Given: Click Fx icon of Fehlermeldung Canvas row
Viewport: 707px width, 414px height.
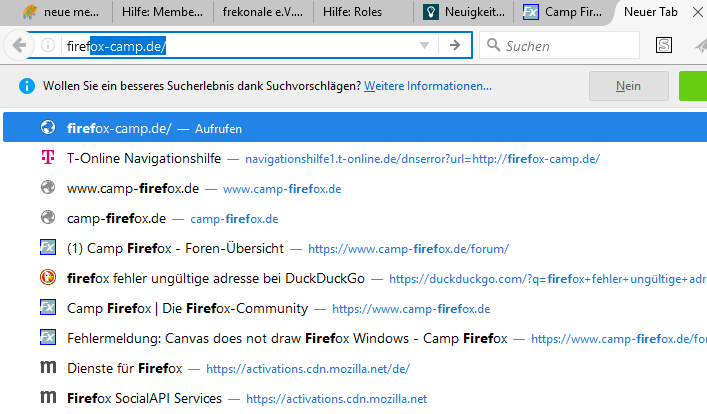Looking at the screenshot, I should pyautogui.click(x=48, y=337).
